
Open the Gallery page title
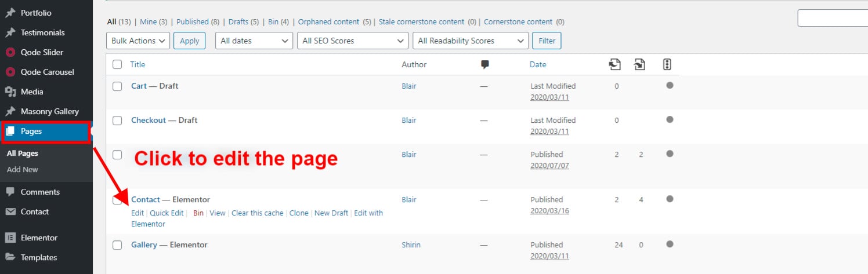point(144,244)
